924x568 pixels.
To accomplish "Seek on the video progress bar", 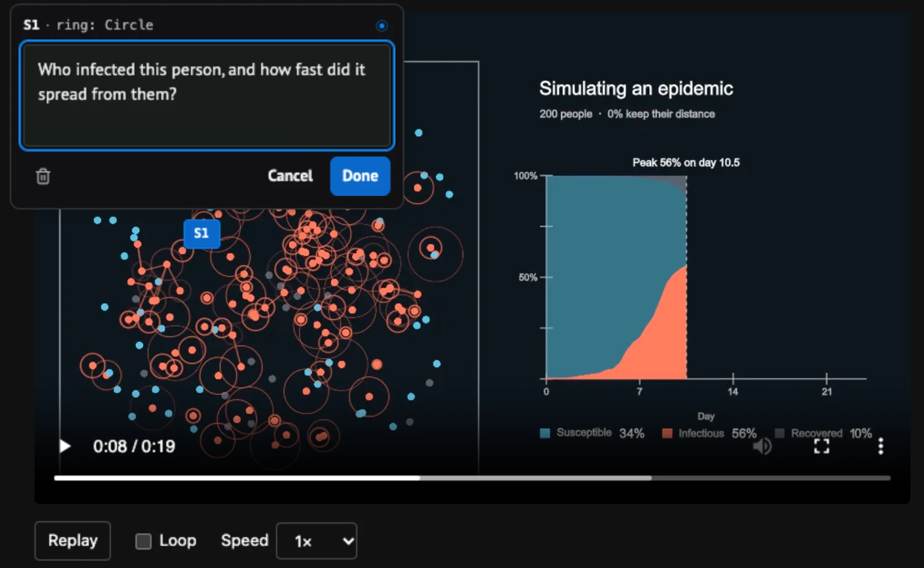I will pos(472,478).
